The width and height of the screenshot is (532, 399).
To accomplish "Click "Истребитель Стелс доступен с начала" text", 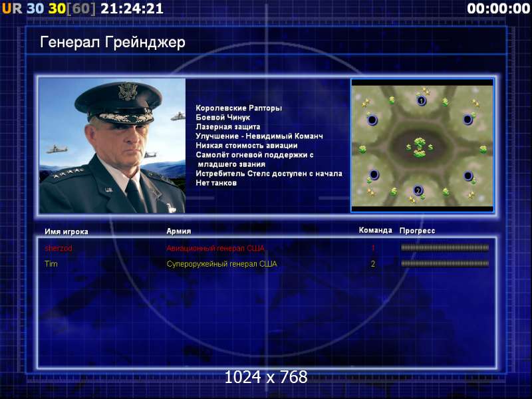I will (269, 174).
